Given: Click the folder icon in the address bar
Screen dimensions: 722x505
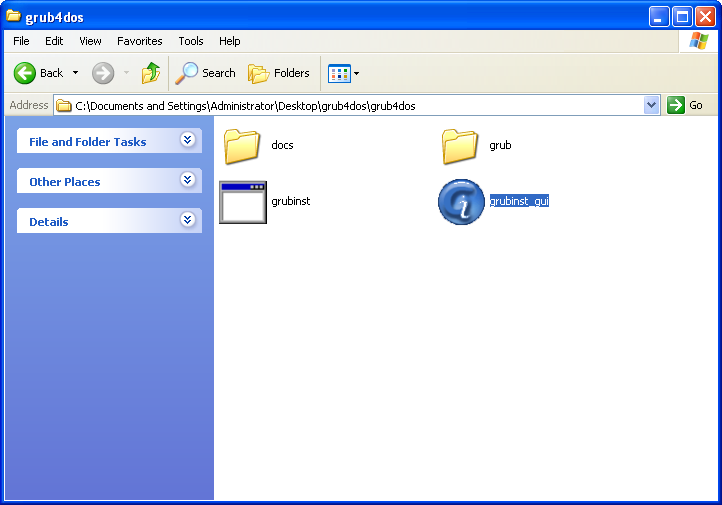Looking at the screenshot, I should coord(64,106).
